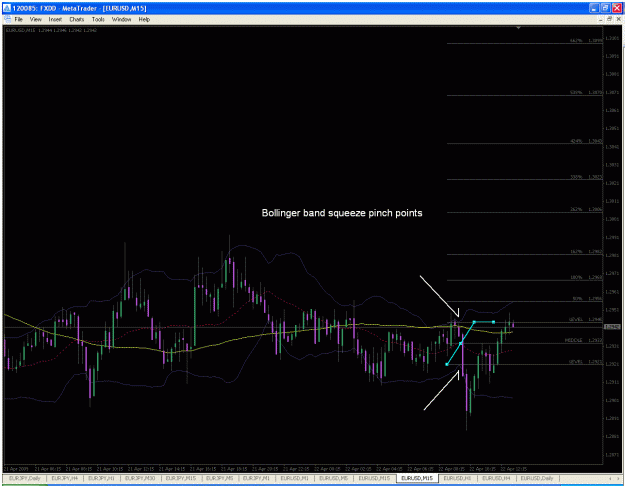Switch to the EURJPY,M30 chart tab

[x=140, y=478]
